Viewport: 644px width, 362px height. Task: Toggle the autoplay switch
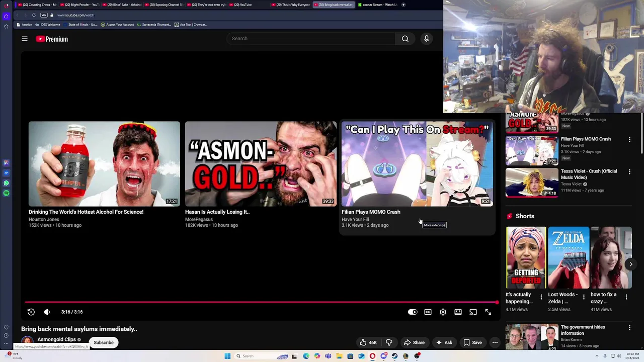point(413,312)
